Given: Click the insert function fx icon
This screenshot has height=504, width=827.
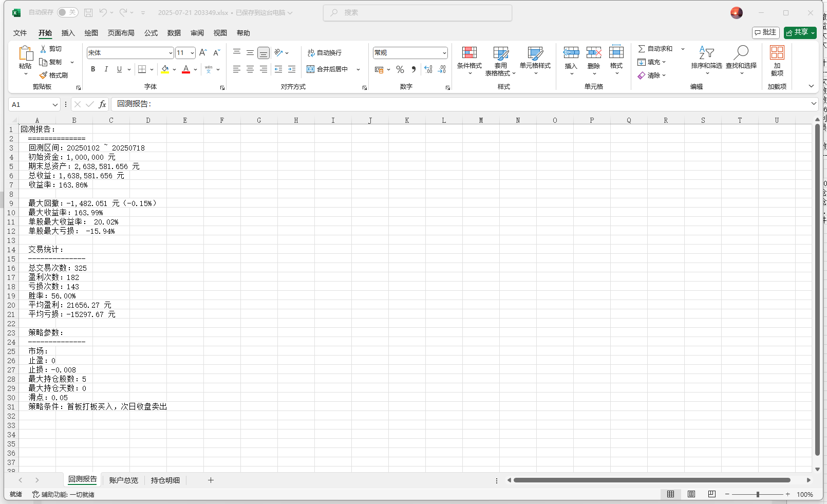Looking at the screenshot, I should click(102, 104).
